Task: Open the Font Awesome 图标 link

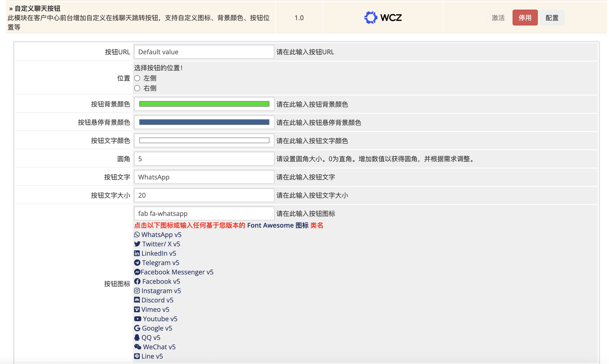Action: tap(278, 226)
